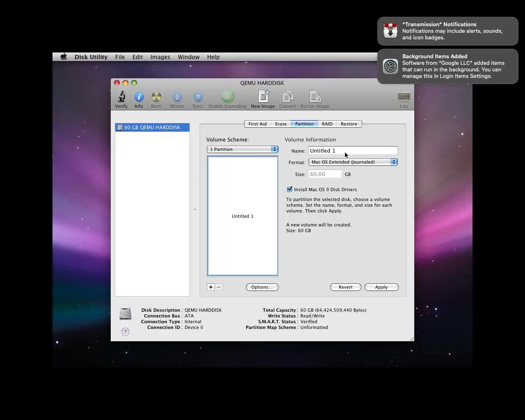Click the Options... button
Image resolution: width=525 pixels, height=420 pixels.
click(262, 287)
